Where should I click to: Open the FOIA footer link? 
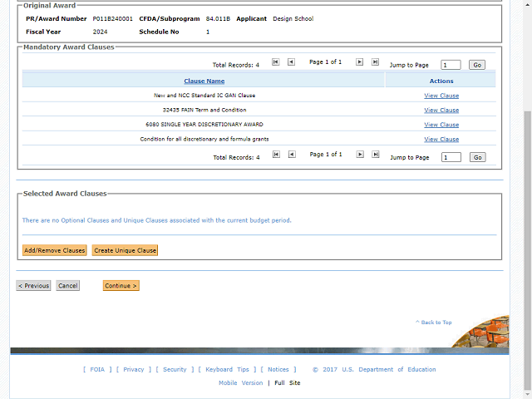97,370
